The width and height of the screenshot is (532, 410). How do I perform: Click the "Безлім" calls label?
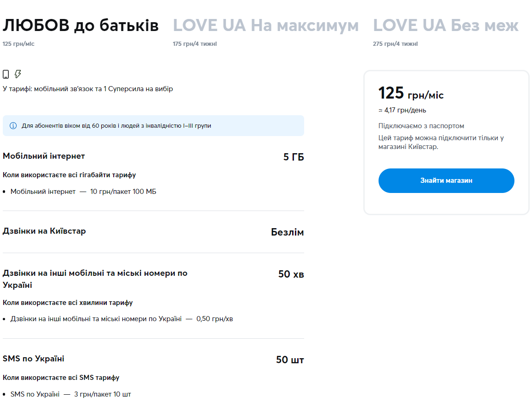tap(287, 232)
